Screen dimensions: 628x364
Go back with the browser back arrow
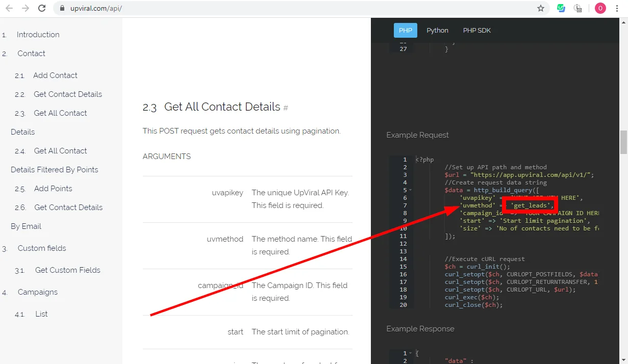pos(9,8)
